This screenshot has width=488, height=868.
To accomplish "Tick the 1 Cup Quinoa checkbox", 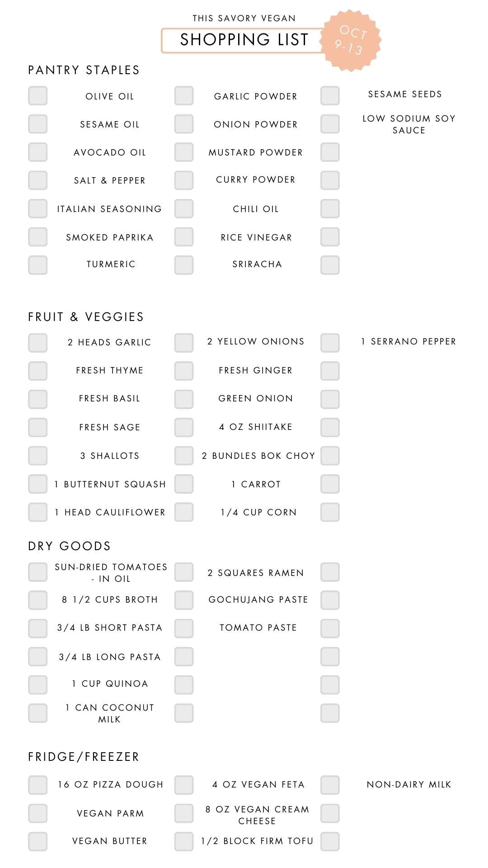I will coord(38,684).
